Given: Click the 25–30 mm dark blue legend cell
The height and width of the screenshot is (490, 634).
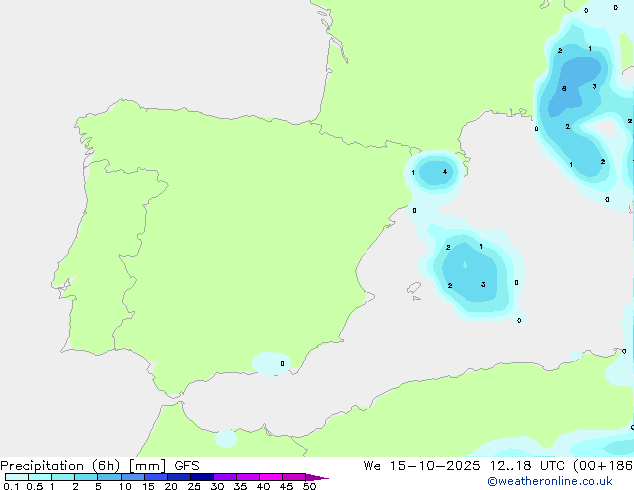Looking at the screenshot, I should click(x=202, y=477).
